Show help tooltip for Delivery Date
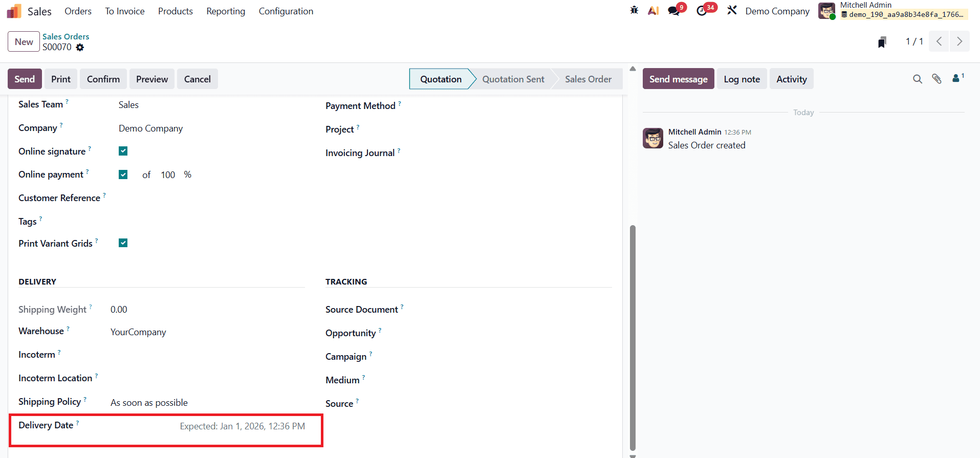 [77, 422]
